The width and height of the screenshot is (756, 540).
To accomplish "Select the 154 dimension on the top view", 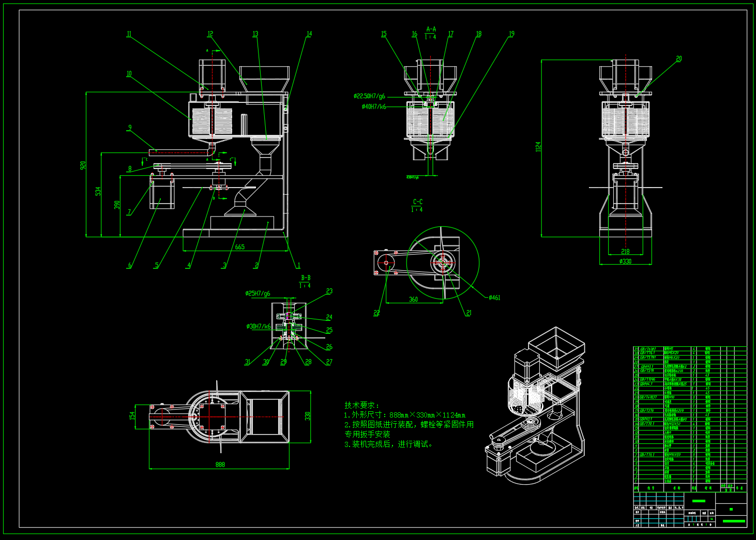I will tap(132, 415).
